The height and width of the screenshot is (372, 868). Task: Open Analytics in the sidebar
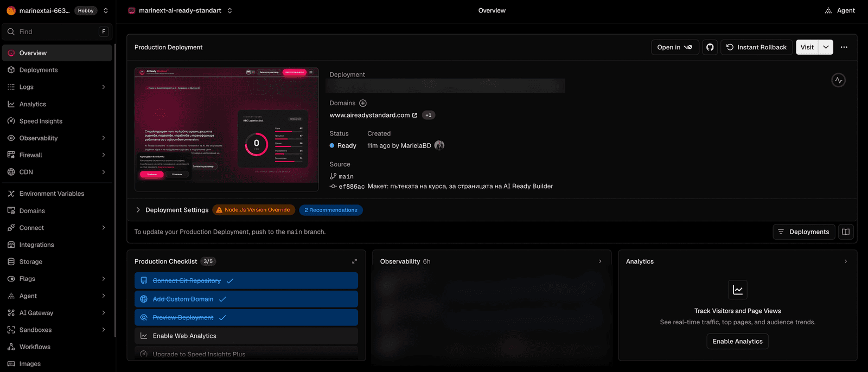pos(57,104)
